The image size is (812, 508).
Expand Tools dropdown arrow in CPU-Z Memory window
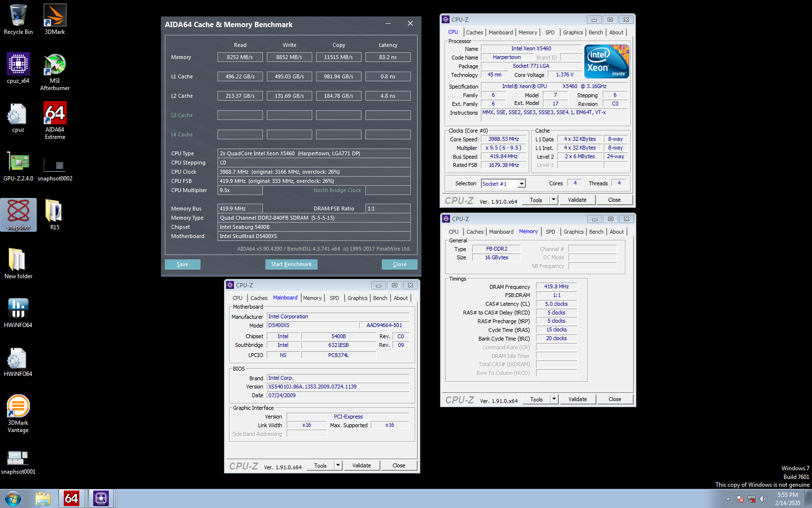coord(554,399)
